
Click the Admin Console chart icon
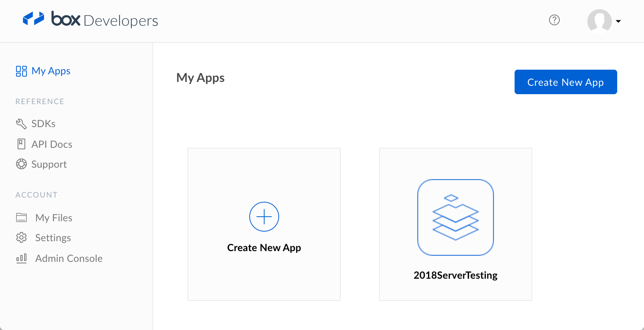[x=21, y=258]
